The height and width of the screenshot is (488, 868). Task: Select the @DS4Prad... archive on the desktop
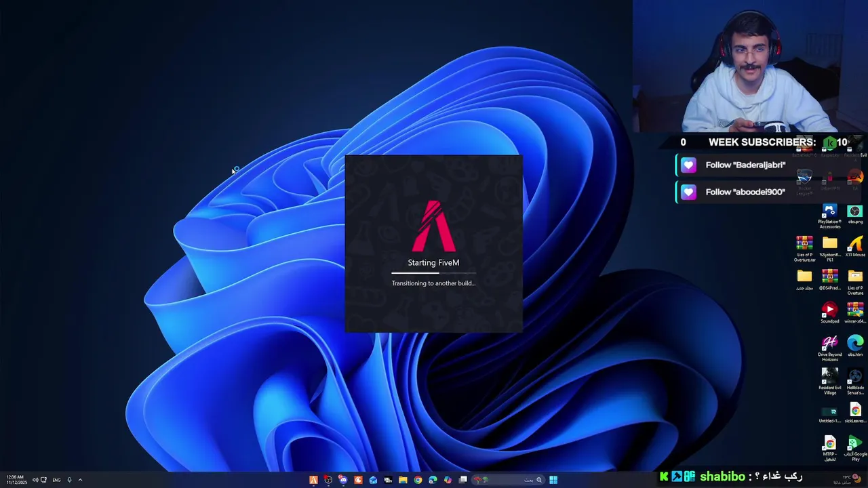[829, 280]
